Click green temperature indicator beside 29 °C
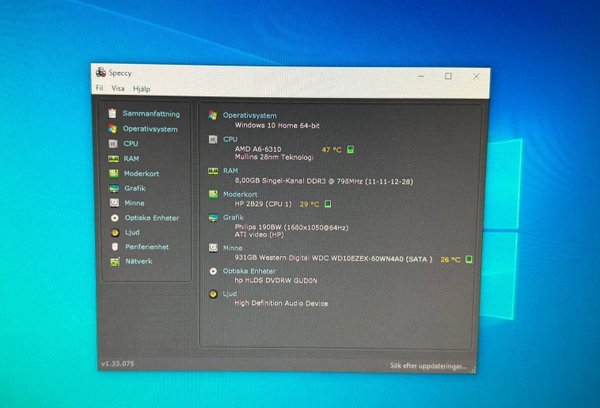The height and width of the screenshot is (408, 600). click(328, 204)
